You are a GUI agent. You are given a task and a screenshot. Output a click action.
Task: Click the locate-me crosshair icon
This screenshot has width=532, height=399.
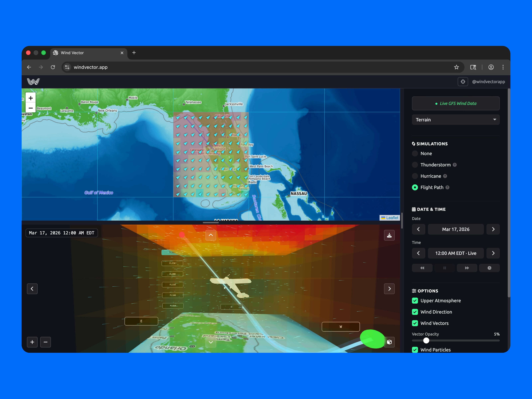pos(463,81)
